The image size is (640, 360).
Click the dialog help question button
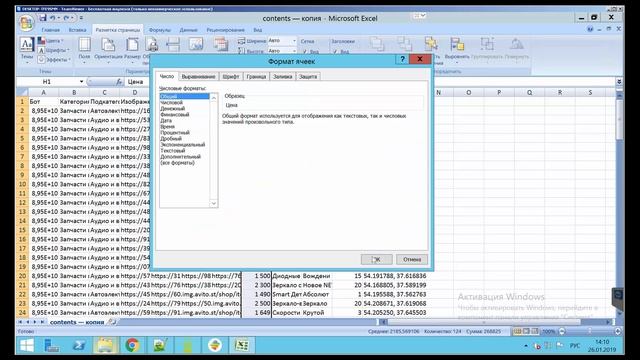click(x=402, y=60)
